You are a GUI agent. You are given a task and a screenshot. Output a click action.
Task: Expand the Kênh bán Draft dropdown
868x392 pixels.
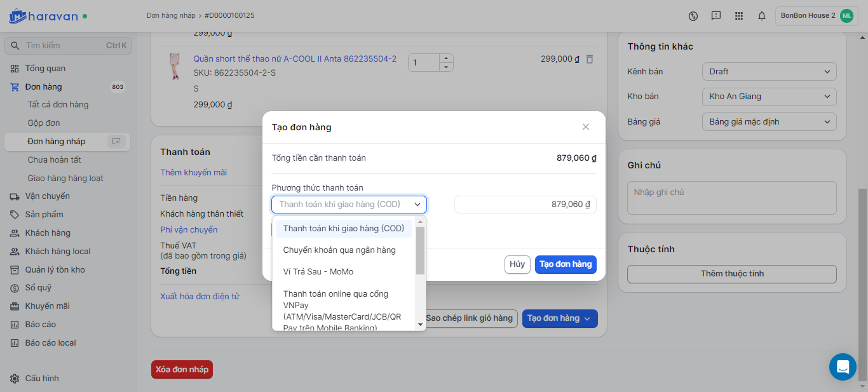click(x=769, y=72)
